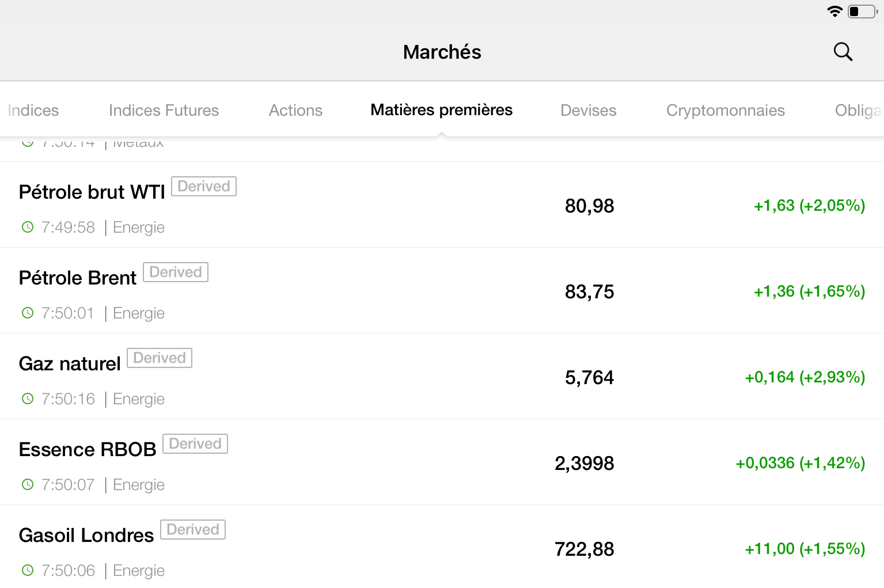Click clock icon beside Pétrole brut WTI time
This screenshot has height=588, width=884.
coord(28,227)
